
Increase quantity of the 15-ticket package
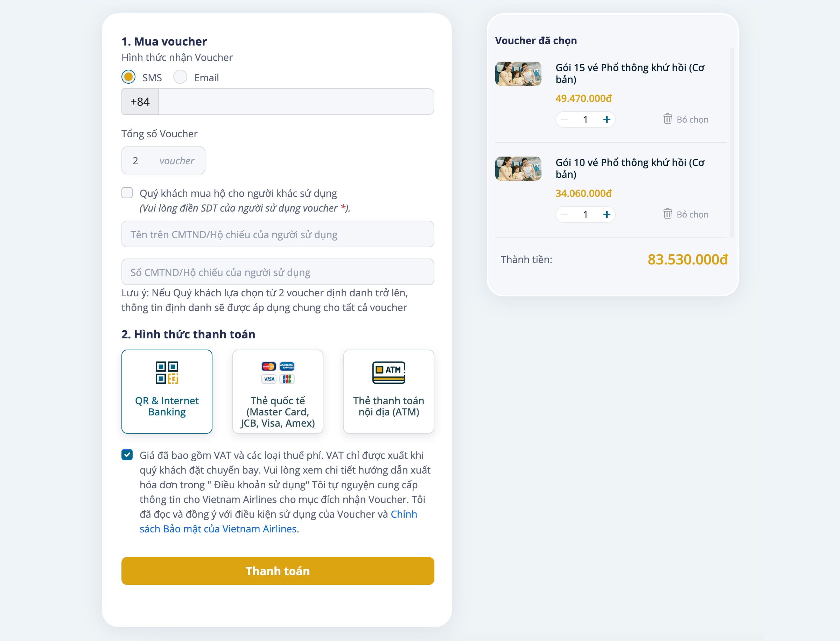[606, 119]
